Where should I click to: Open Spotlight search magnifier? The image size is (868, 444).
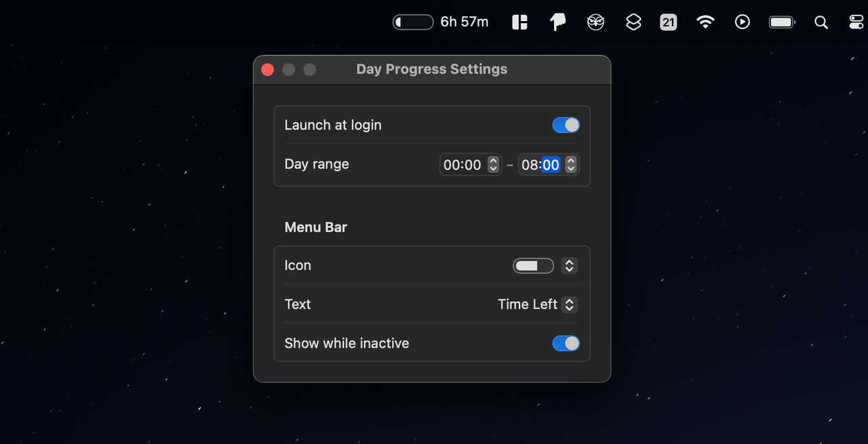821,22
